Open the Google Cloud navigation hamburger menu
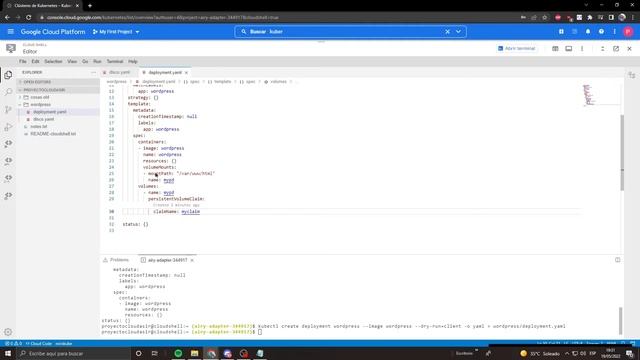This screenshot has height=360, width=640. (11, 31)
